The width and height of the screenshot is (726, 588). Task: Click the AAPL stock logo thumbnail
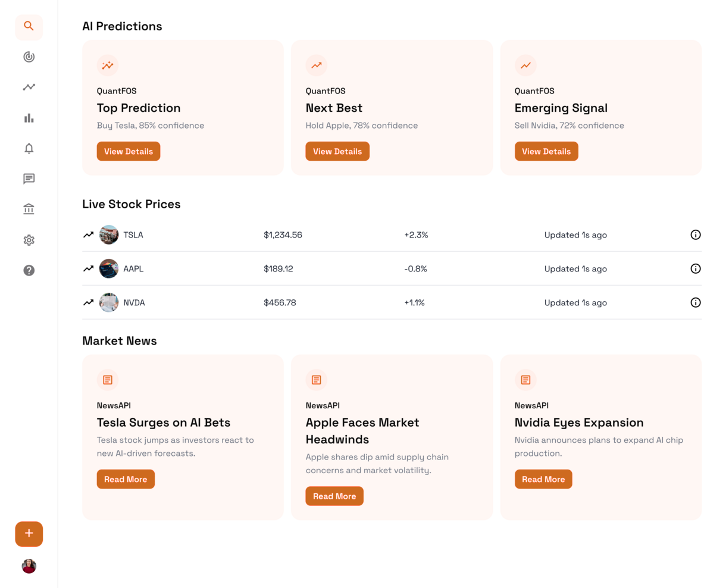point(108,269)
